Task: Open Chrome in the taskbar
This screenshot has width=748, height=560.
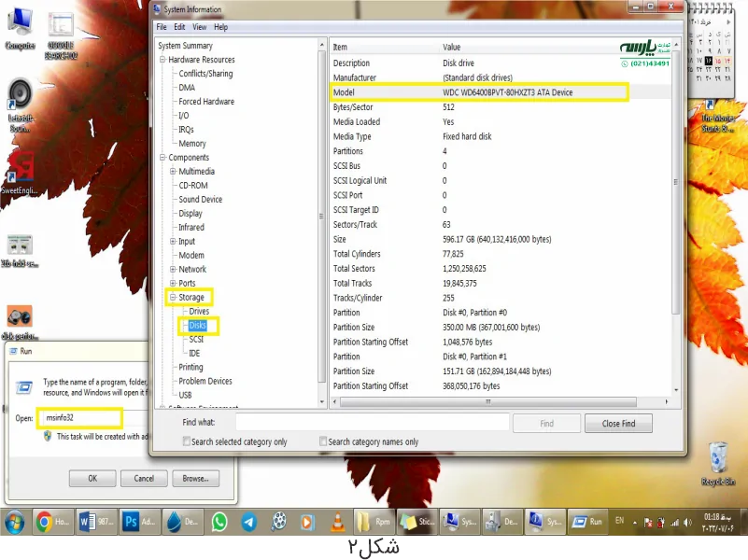Action: coord(52,522)
